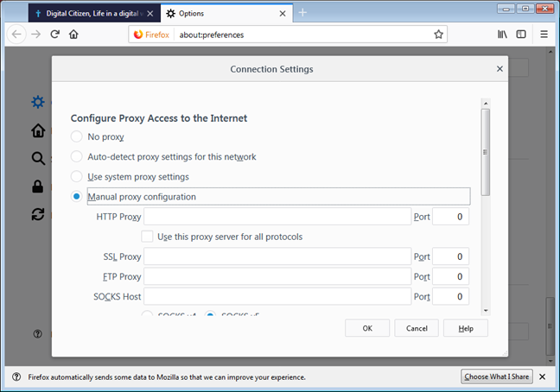
Task: Close the Connection Settings dialog
Action: tap(500, 69)
